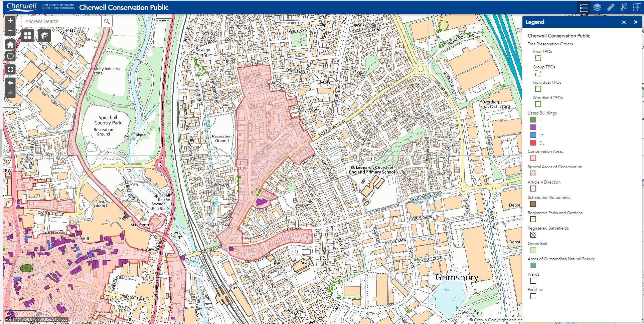Toggle full screen map view
644x324 pixels.
10,69
